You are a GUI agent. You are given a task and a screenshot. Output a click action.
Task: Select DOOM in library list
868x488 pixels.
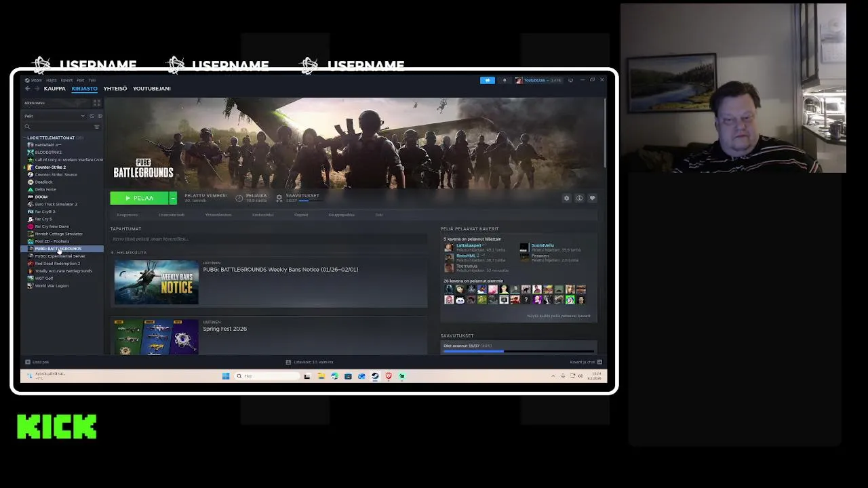pyautogui.click(x=41, y=197)
